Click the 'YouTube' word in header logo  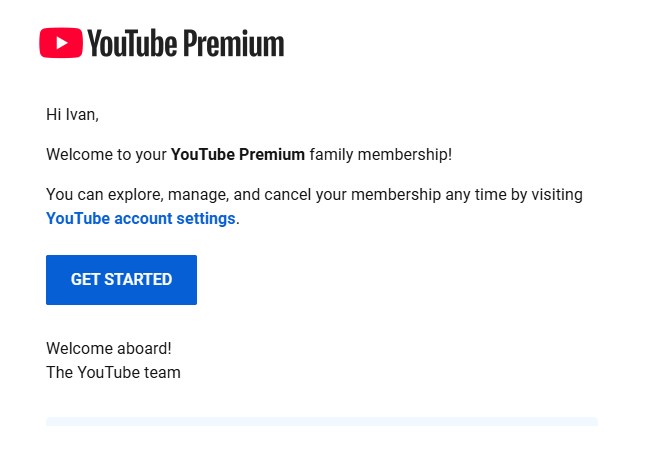click(x=132, y=43)
